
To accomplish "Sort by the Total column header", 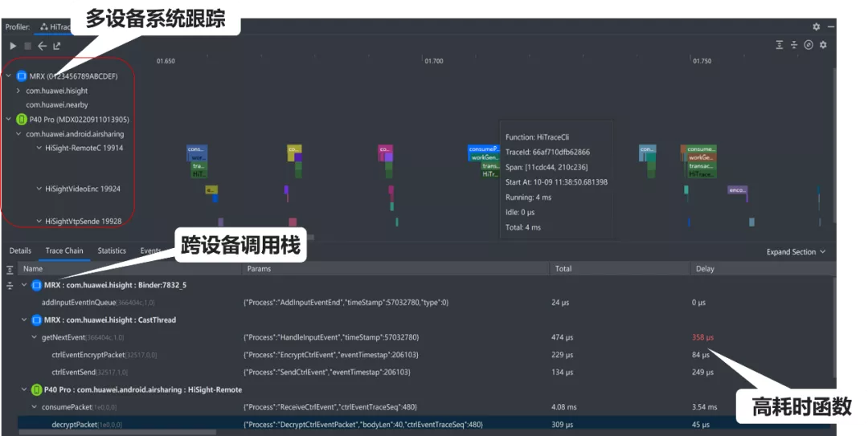I will (620, 268).
